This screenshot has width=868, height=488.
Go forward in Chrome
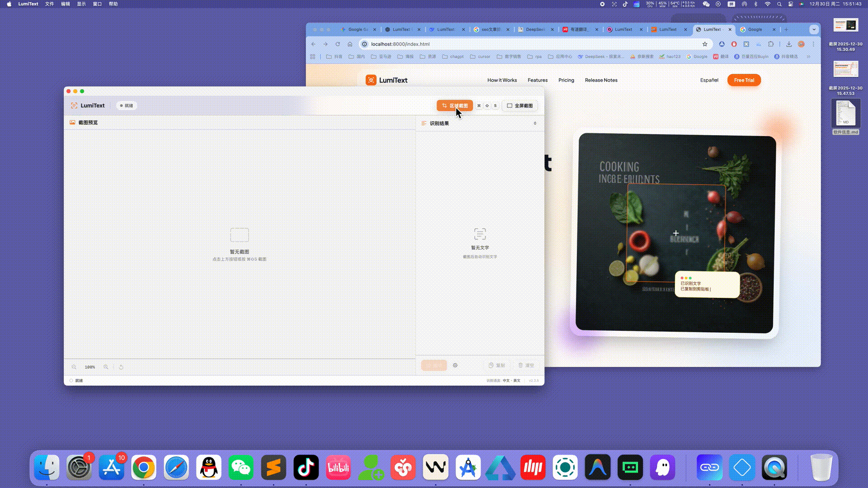click(325, 44)
